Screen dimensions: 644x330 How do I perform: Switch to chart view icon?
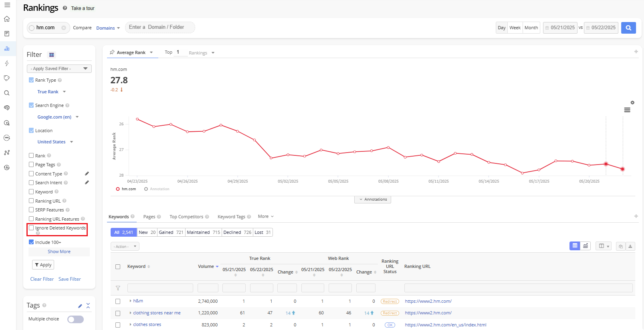[585, 246]
